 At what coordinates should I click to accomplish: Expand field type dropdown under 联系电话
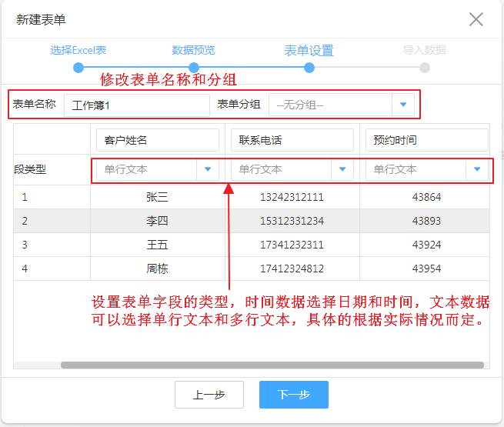coord(342,169)
